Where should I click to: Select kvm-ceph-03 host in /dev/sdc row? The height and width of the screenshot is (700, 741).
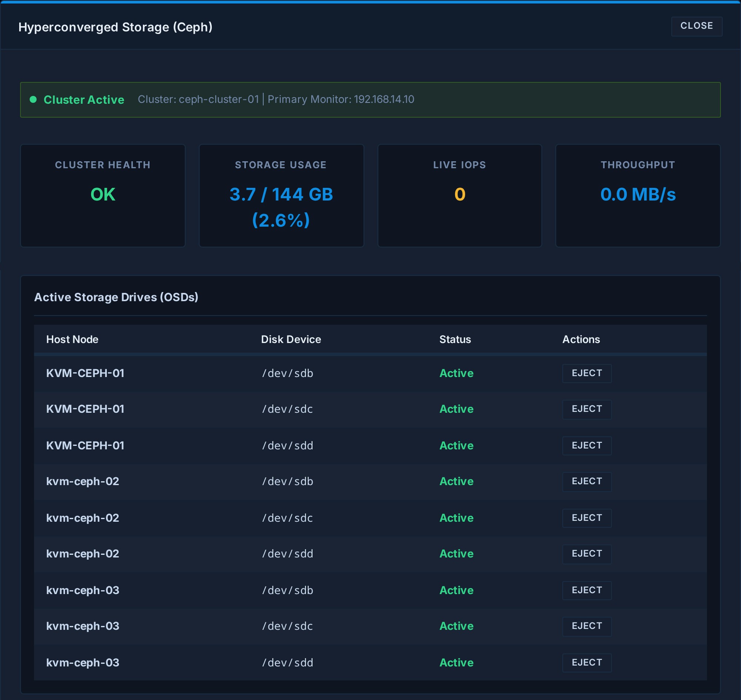coord(83,627)
